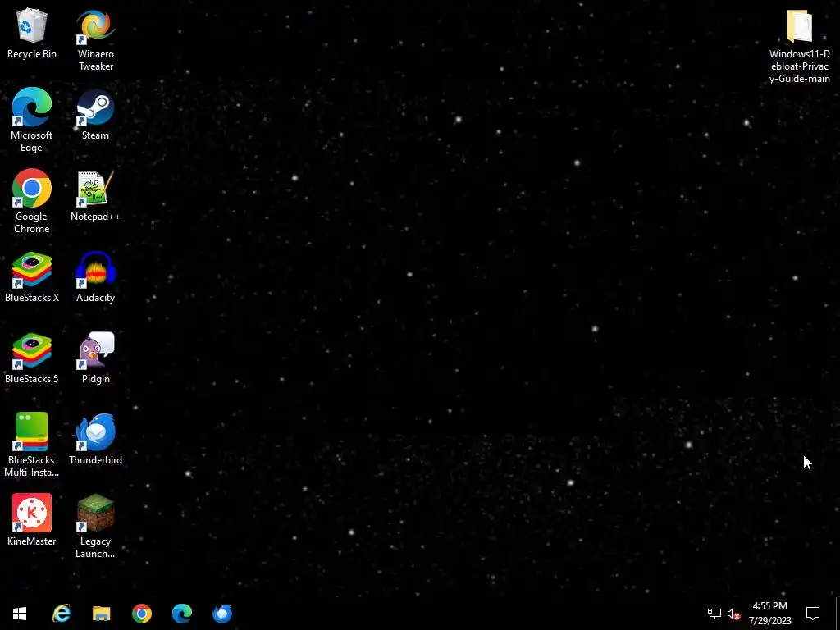Open the muted volume tray icon
Viewport: 840px width, 630px height.
coord(734,614)
